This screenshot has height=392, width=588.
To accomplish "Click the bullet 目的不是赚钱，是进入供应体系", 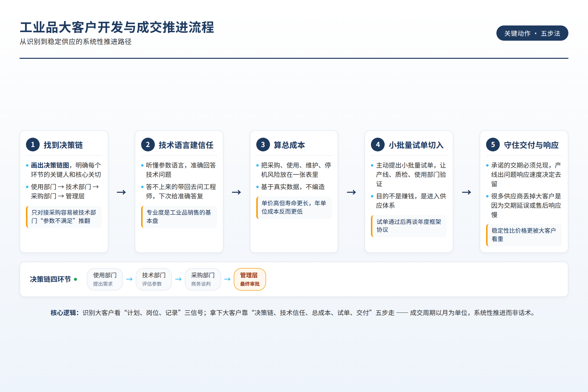I will pos(409,201).
